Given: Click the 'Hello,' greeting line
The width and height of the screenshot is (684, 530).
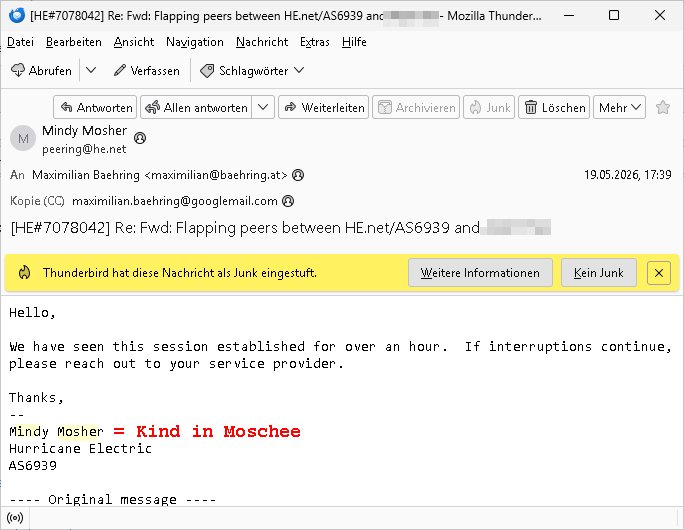Looking at the screenshot, I should (x=33, y=313).
